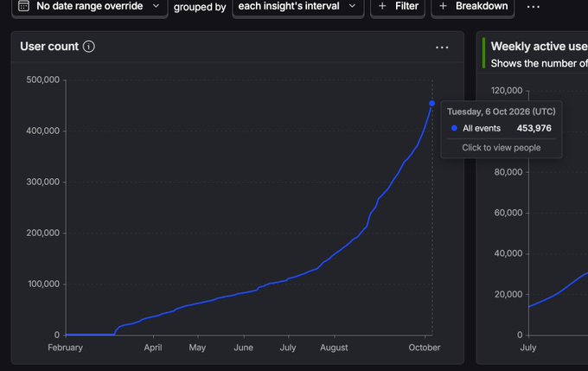Click the 120,000 label on weekly chart
588x371 pixels.
[x=507, y=91]
